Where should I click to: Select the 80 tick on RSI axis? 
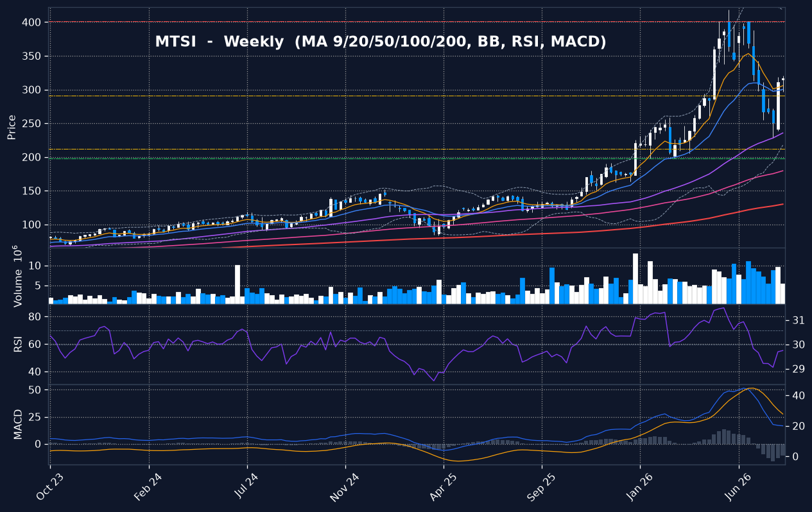pyautogui.click(x=35, y=317)
